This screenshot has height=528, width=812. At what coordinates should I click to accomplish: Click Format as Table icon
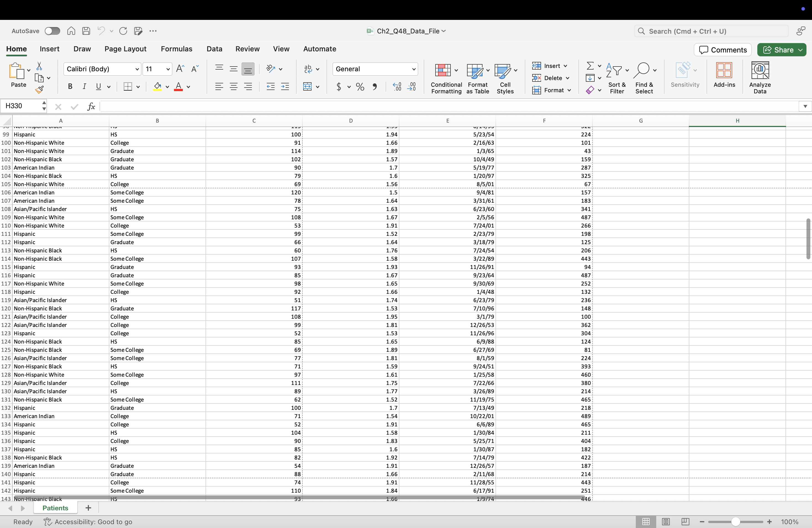pos(475,71)
